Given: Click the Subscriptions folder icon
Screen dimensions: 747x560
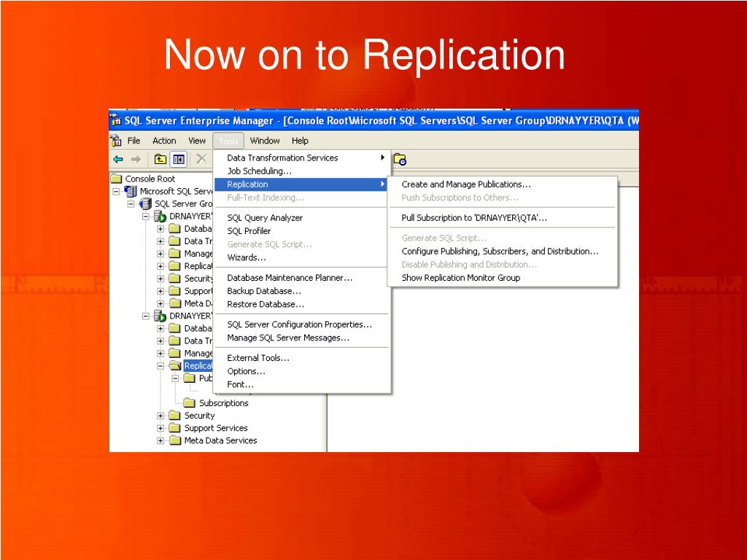Looking at the screenshot, I should coord(190,402).
